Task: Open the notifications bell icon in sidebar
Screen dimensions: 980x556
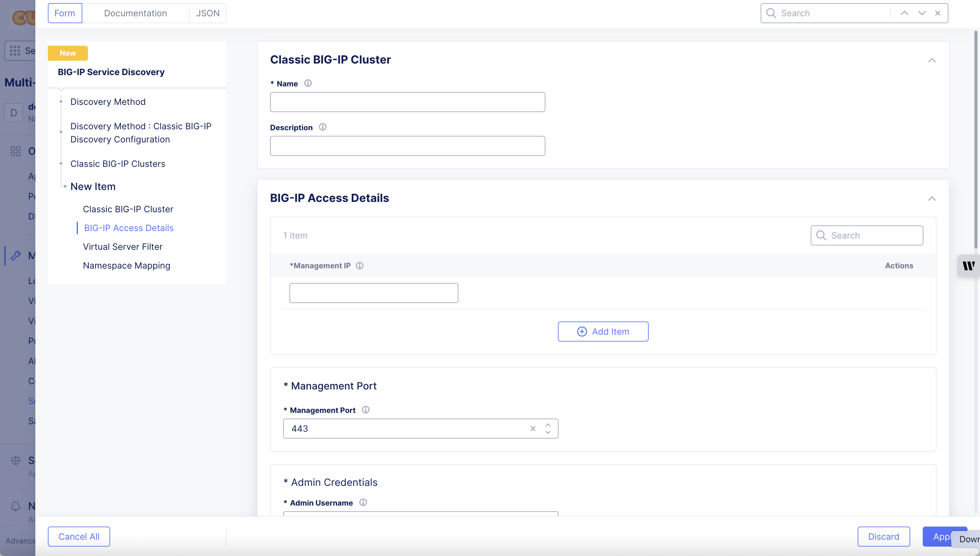Action: tap(16, 506)
